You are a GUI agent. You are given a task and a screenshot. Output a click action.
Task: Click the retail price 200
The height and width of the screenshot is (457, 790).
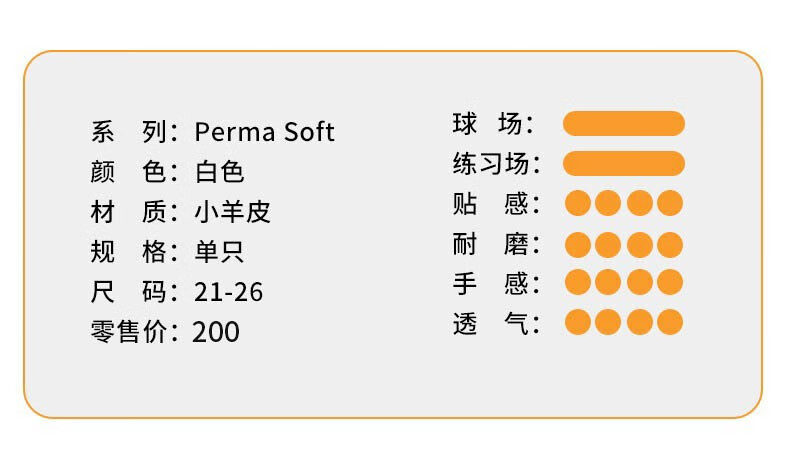coord(216,332)
